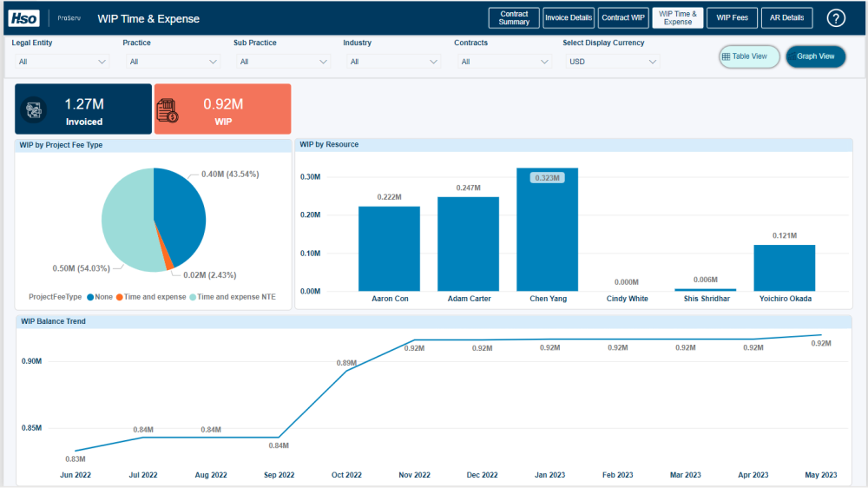Click the Chen Yang bar in chart
This screenshot has height=488, width=868.
click(x=547, y=230)
